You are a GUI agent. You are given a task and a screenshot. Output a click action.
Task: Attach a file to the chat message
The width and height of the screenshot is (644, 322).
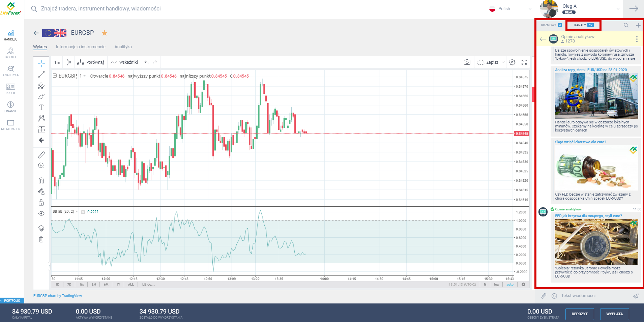(x=544, y=296)
